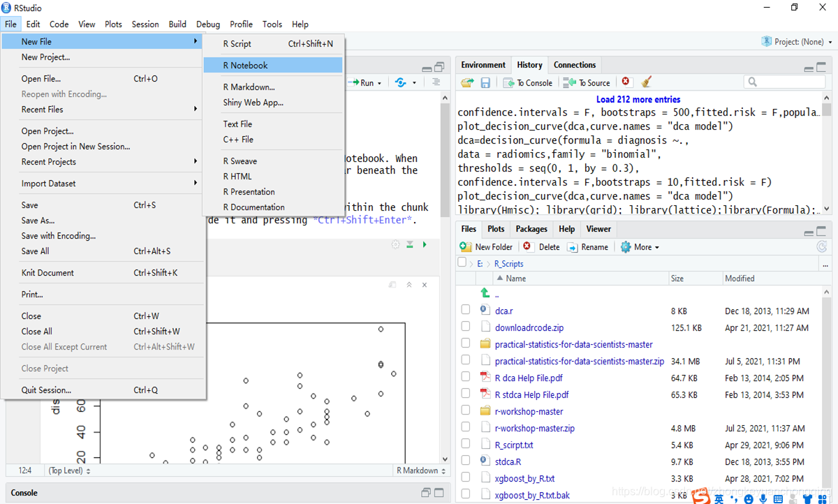Click the folder icon of r-workshop-master
The width and height of the screenshot is (838, 504).
tap(485, 411)
